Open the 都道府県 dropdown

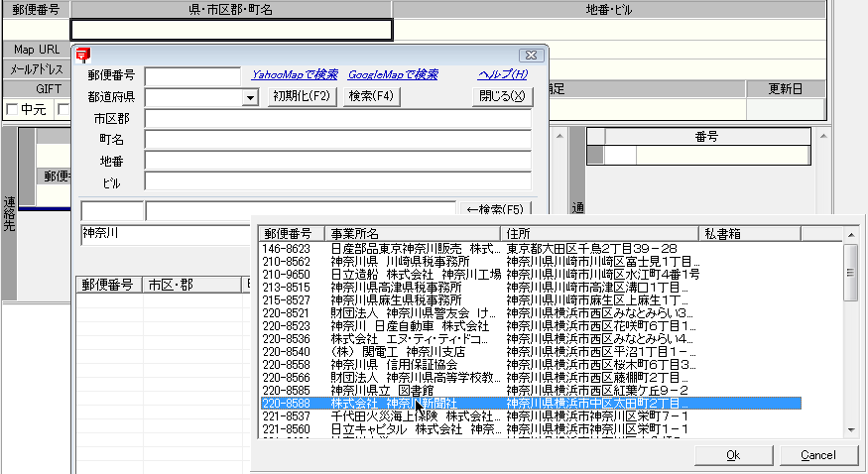[x=250, y=97]
